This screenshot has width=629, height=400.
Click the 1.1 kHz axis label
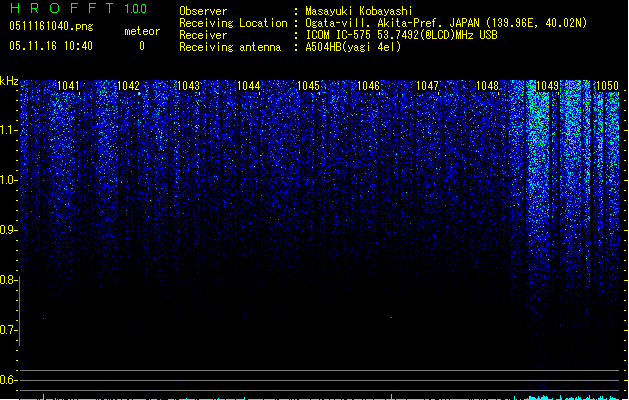coord(8,130)
